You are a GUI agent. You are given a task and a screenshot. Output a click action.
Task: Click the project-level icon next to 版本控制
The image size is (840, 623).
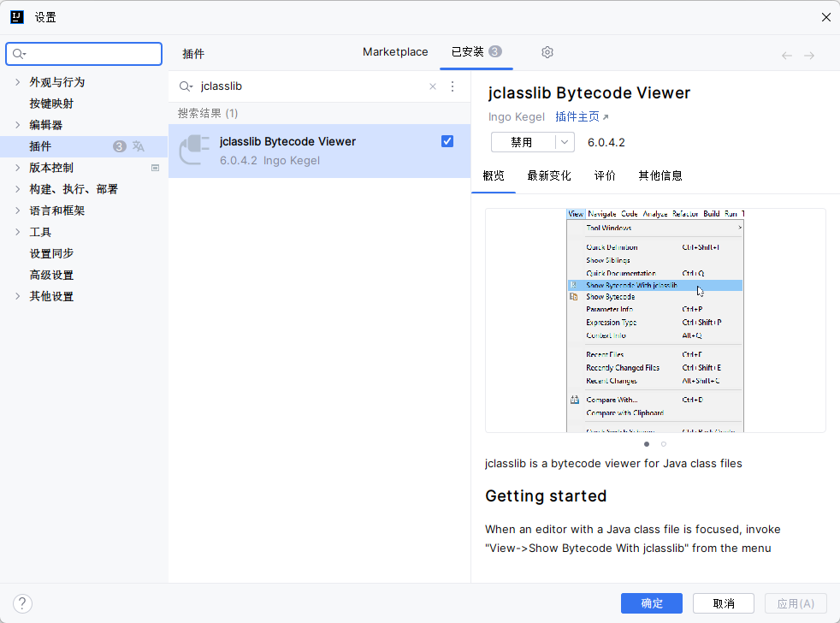pos(156,168)
